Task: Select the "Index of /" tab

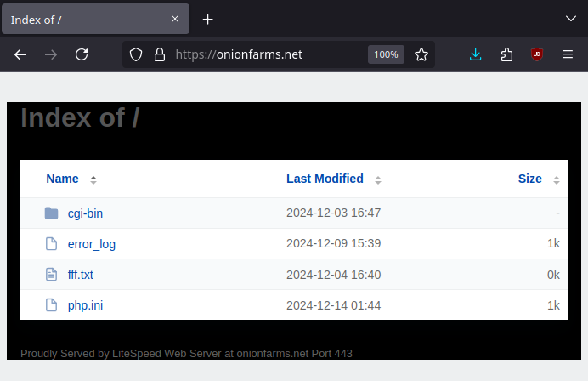Action: 85,19
